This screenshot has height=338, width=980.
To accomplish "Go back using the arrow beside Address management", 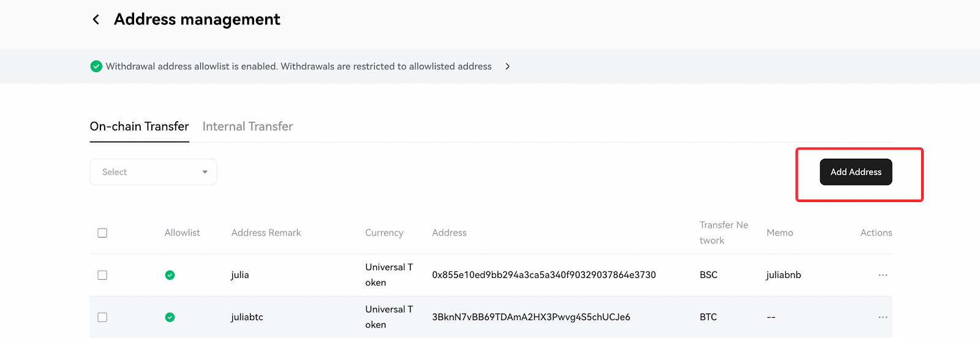I will coord(96,20).
